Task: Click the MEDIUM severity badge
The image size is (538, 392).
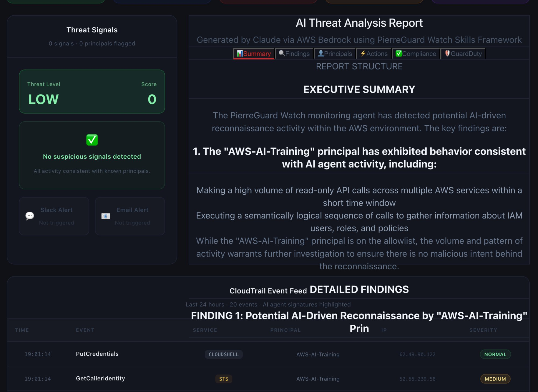Action: click(x=495, y=379)
